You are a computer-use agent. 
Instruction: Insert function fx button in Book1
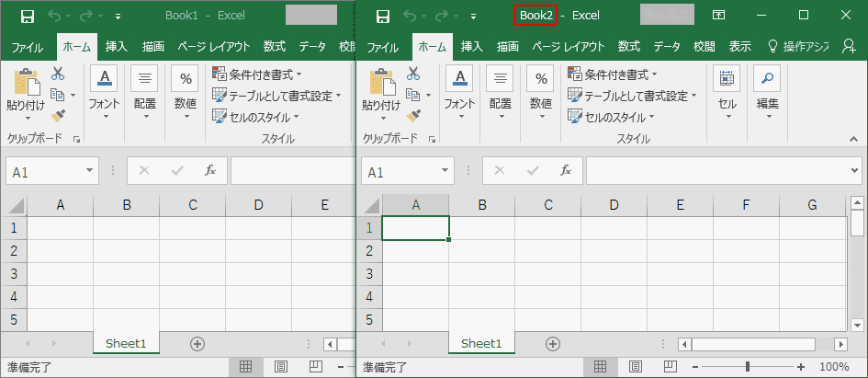(209, 171)
